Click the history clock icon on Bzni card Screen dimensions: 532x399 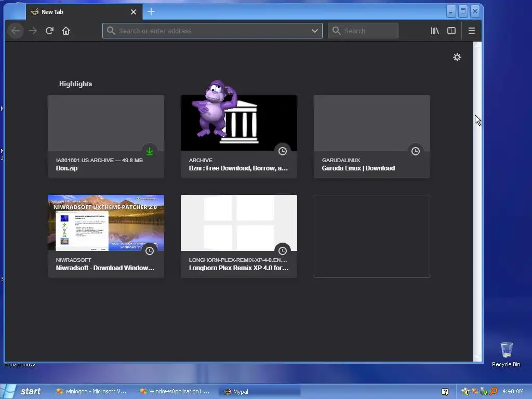(283, 151)
